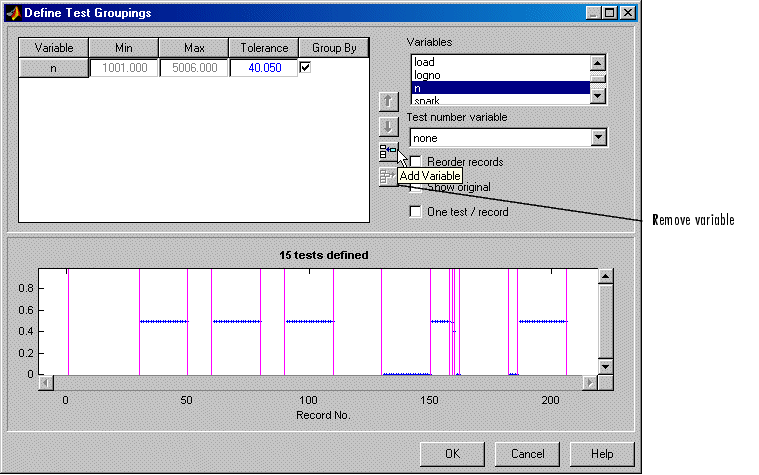Click the Max field value 5006.000

coord(194,68)
